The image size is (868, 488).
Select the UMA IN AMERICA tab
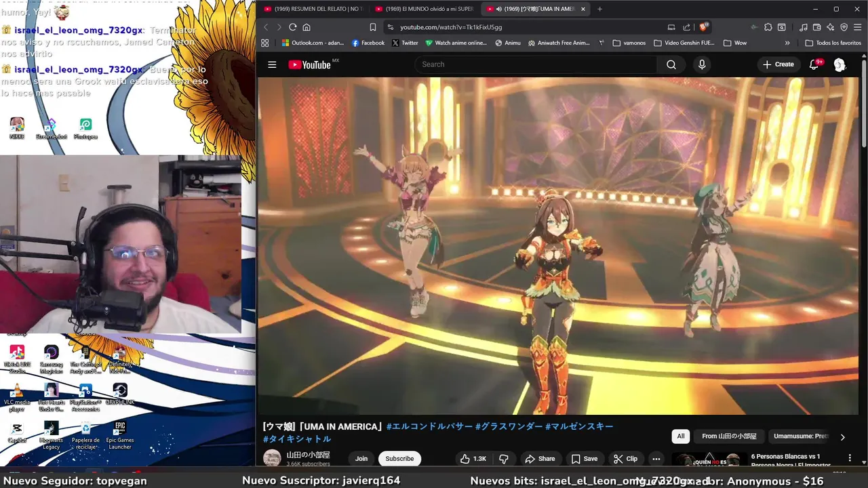tap(535, 9)
